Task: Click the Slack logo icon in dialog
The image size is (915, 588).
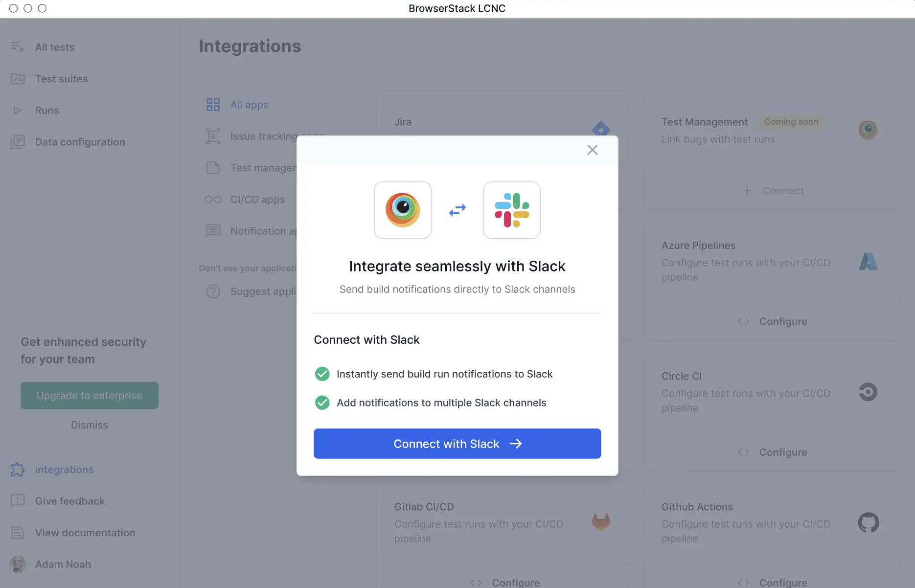Action: coord(512,210)
